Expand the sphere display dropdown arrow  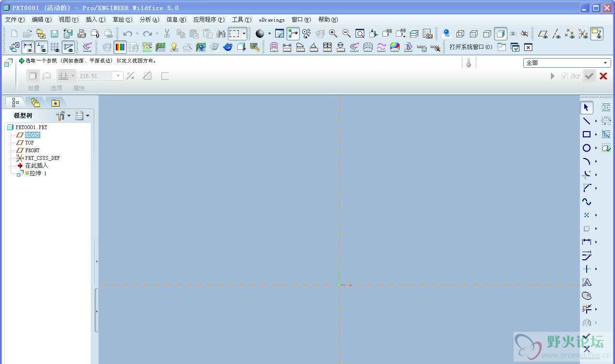270,34
